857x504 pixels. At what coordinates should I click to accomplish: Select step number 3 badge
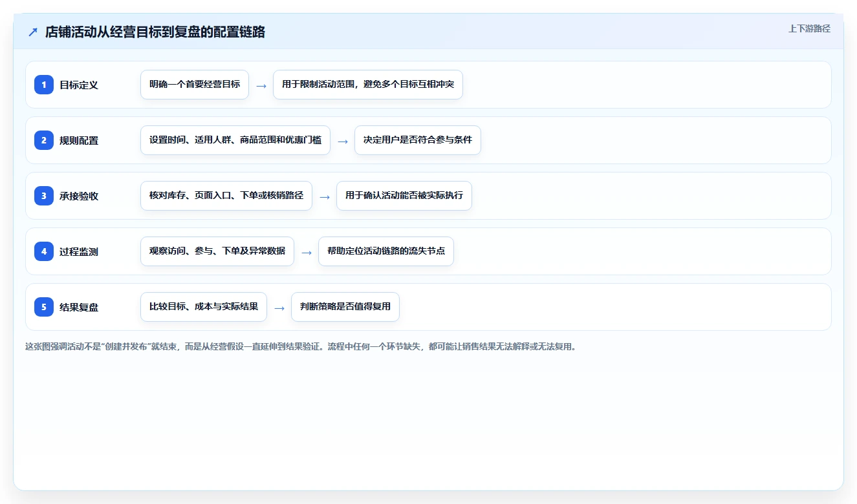tap(44, 196)
